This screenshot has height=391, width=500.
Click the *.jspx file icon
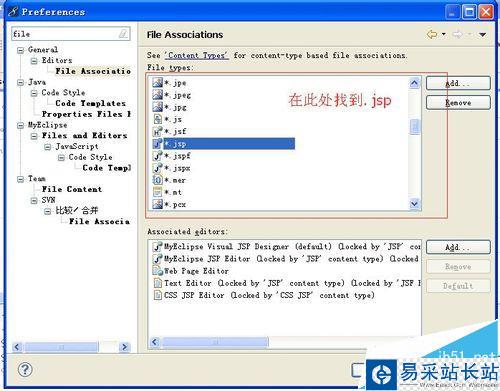click(157, 168)
